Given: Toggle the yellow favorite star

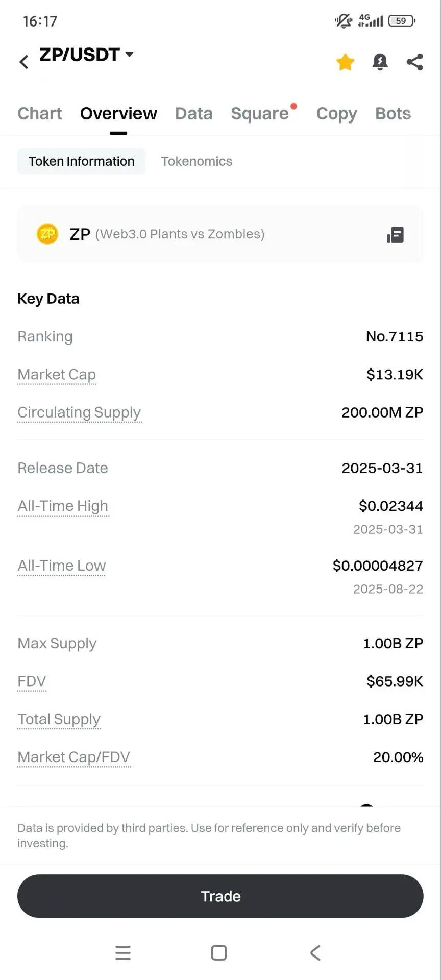Looking at the screenshot, I should tap(345, 62).
